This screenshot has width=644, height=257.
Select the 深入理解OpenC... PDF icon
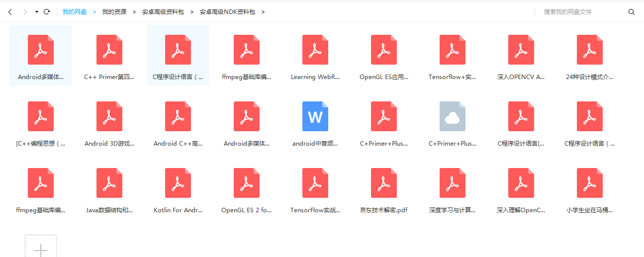click(x=521, y=183)
